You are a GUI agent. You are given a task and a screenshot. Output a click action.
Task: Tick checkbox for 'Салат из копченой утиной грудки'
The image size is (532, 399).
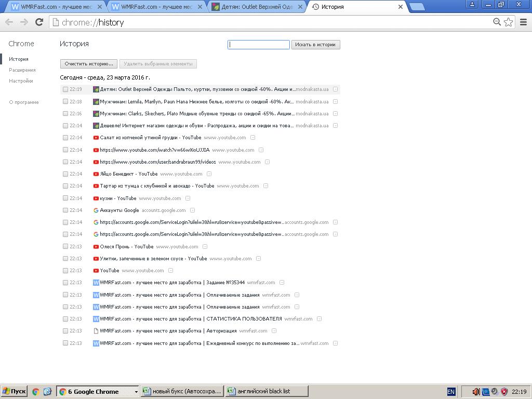coord(65,138)
